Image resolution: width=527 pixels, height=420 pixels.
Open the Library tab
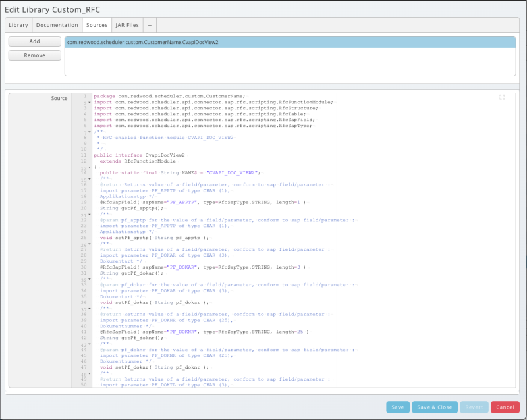click(x=18, y=25)
